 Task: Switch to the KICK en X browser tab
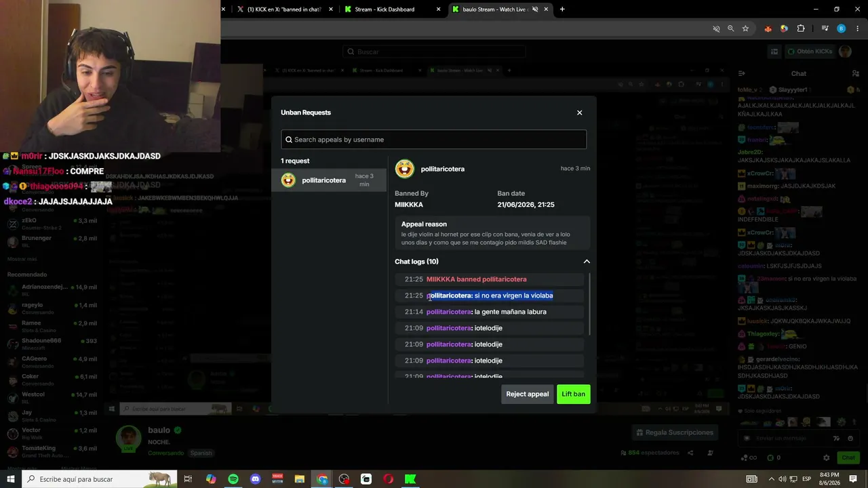pyautogui.click(x=283, y=9)
